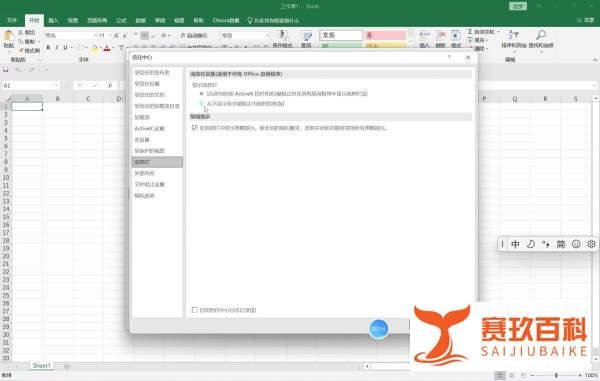Apply the pink 差 (Bad) cell style swatch
The height and width of the screenshot is (381, 600).
pos(385,35)
